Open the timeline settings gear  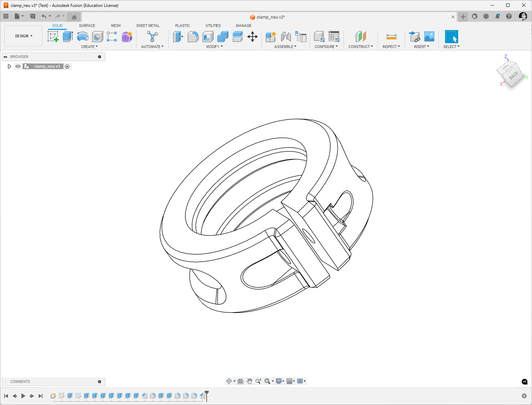pyautogui.click(x=524, y=396)
